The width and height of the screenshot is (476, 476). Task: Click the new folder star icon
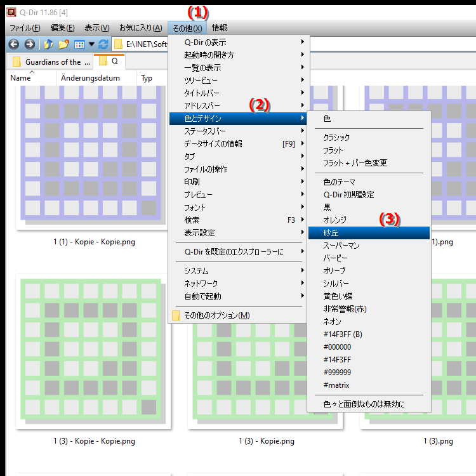tap(63, 44)
